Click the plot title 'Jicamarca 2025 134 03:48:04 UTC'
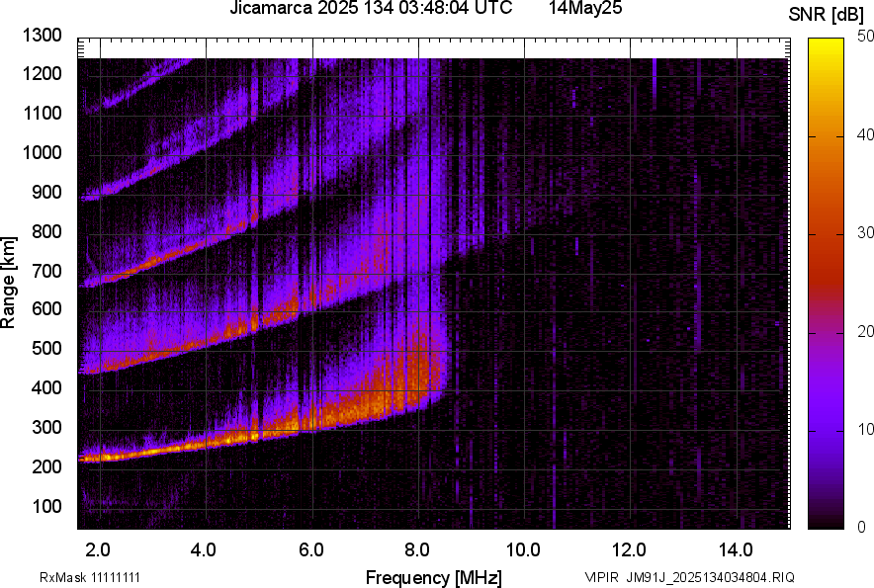The width and height of the screenshot is (874, 588). (x=371, y=8)
